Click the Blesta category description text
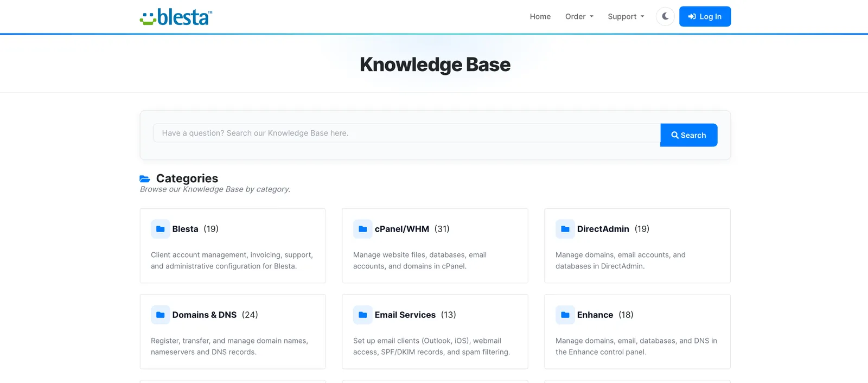 point(232,260)
